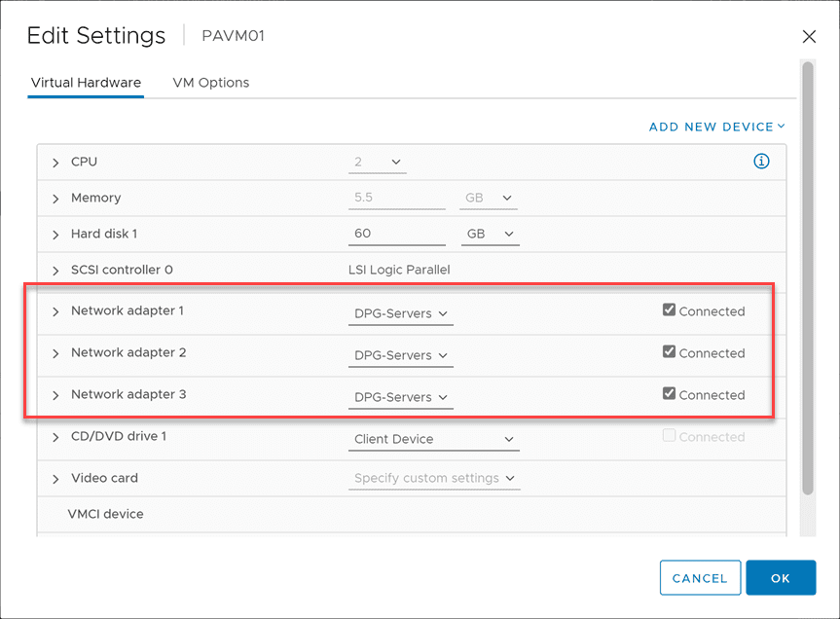The width and height of the screenshot is (840, 619).
Task: Uncheck Connected for Network adapter 2
Action: click(x=669, y=352)
